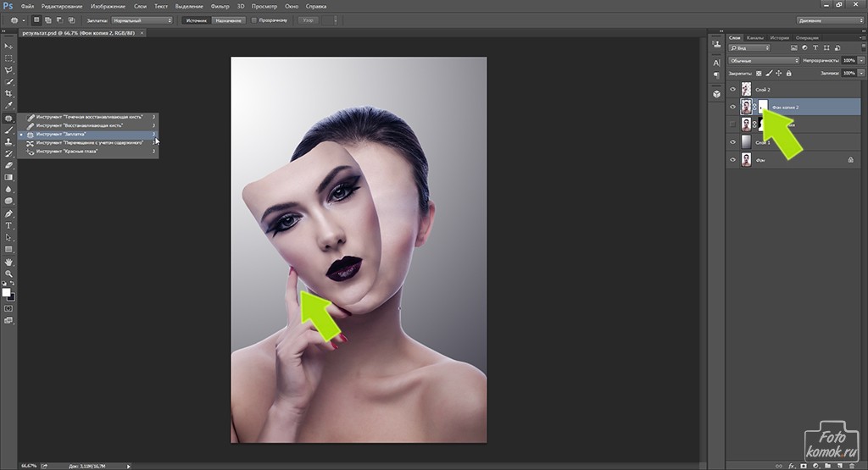Switch to the Каналы tab
Viewport: 868px width, 470px height.
pyautogui.click(x=754, y=37)
